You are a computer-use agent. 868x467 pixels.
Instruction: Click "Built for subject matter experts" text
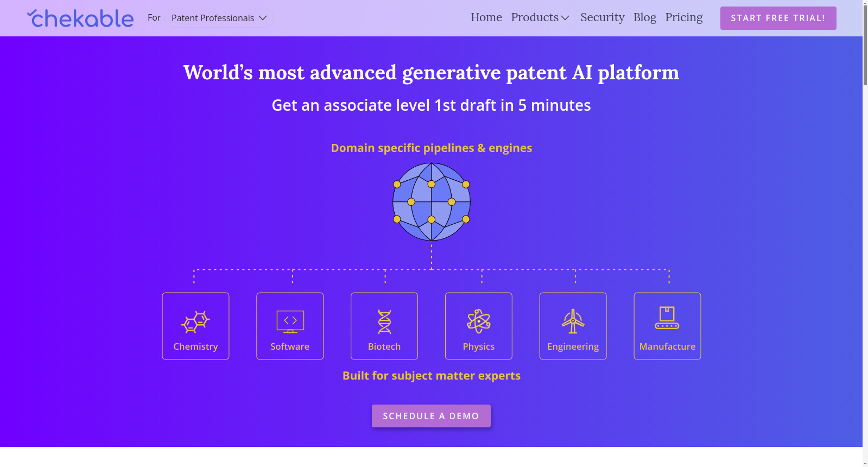[432, 376]
